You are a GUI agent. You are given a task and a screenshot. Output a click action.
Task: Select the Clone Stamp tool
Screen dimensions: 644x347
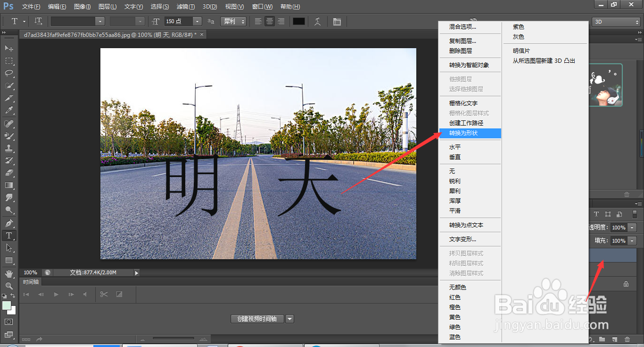click(8, 149)
